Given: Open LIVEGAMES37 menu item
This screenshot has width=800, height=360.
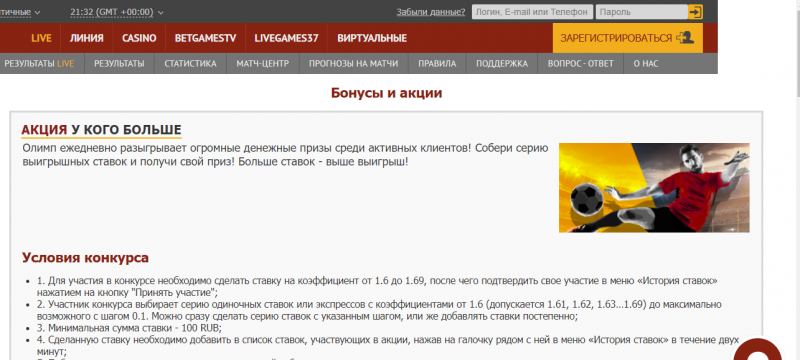Looking at the screenshot, I should point(286,38).
